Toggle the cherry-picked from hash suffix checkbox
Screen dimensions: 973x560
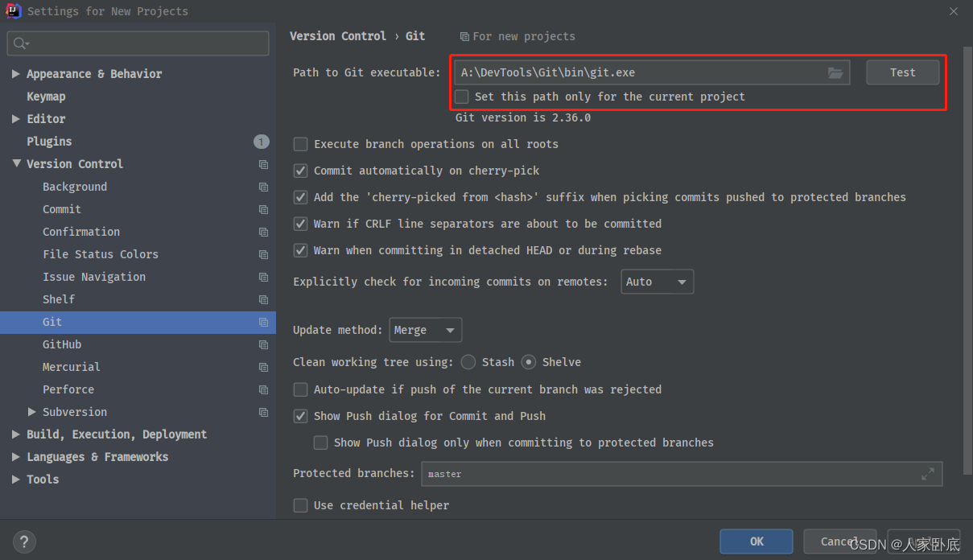[x=300, y=197]
